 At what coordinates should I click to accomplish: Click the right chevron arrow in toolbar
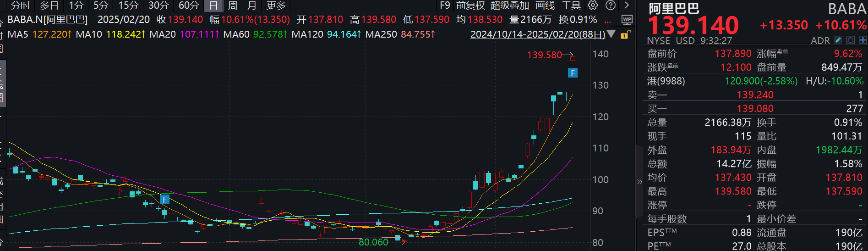(x=627, y=5)
